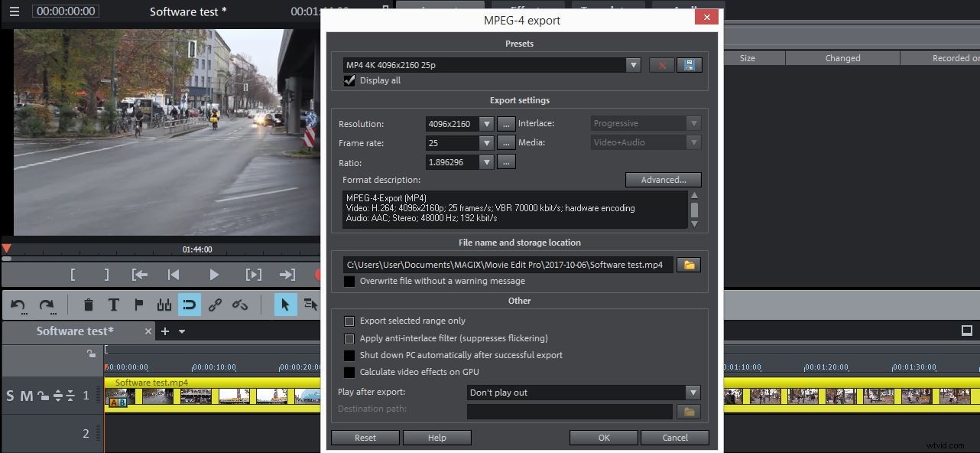
Task: Select the mouse pointer mode tool
Action: point(285,305)
